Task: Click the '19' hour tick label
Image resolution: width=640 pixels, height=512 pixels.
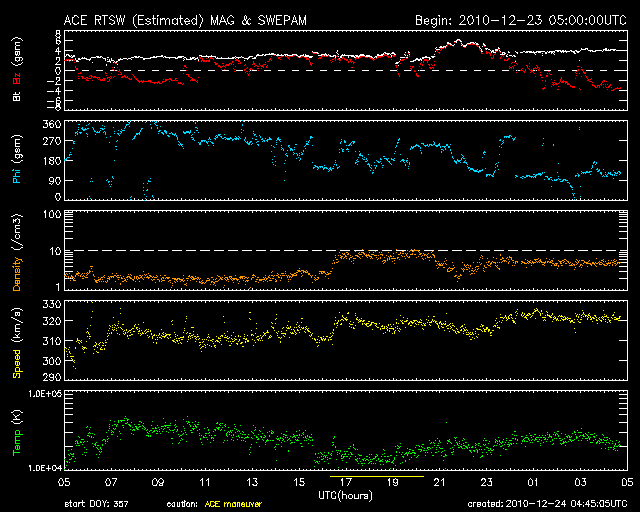Action: tap(393, 483)
